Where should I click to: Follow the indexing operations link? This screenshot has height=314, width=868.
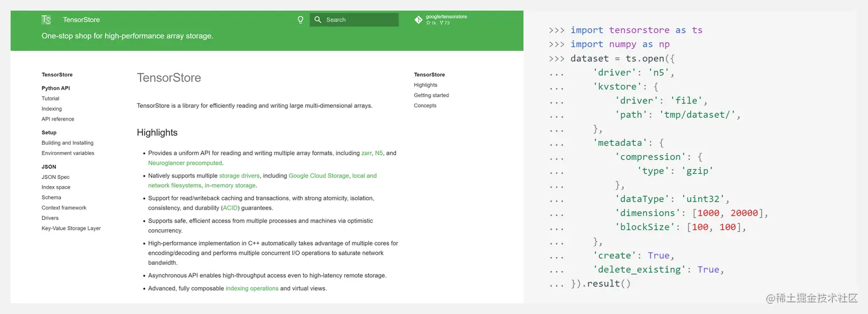(x=252, y=288)
